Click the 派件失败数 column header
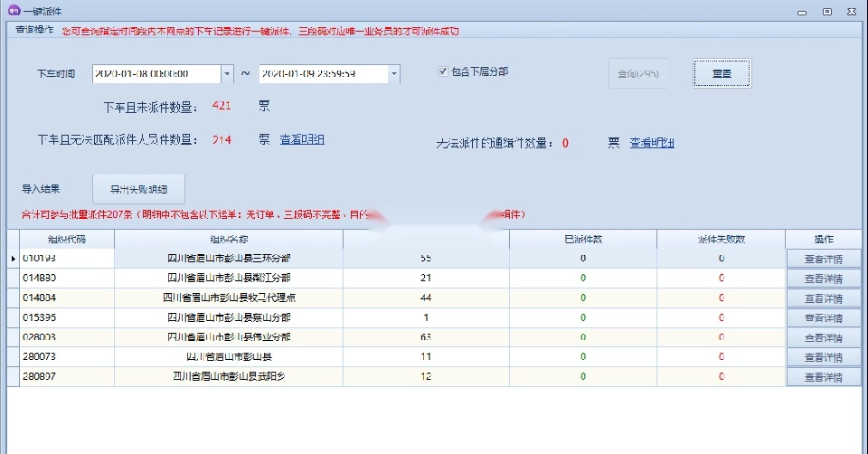The image size is (868, 454). tap(721, 240)
